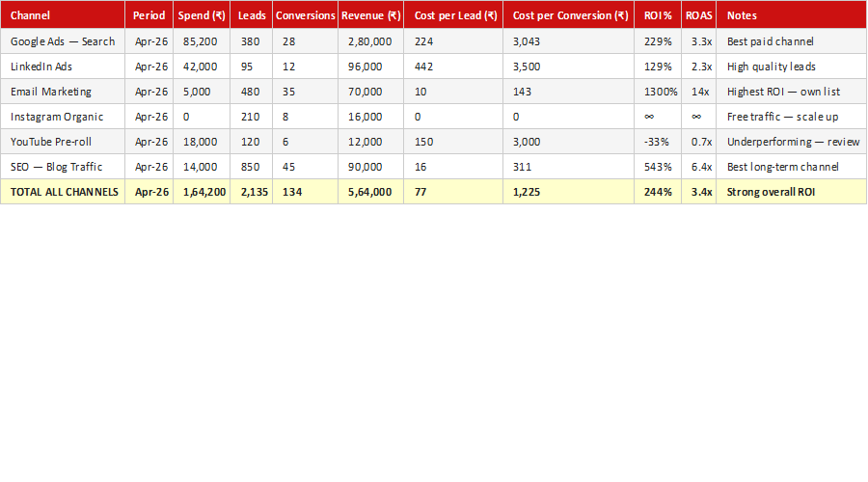Select Email Marketing ROAS 14x
This screenshot has width=868, height=482.
point(698,92)
